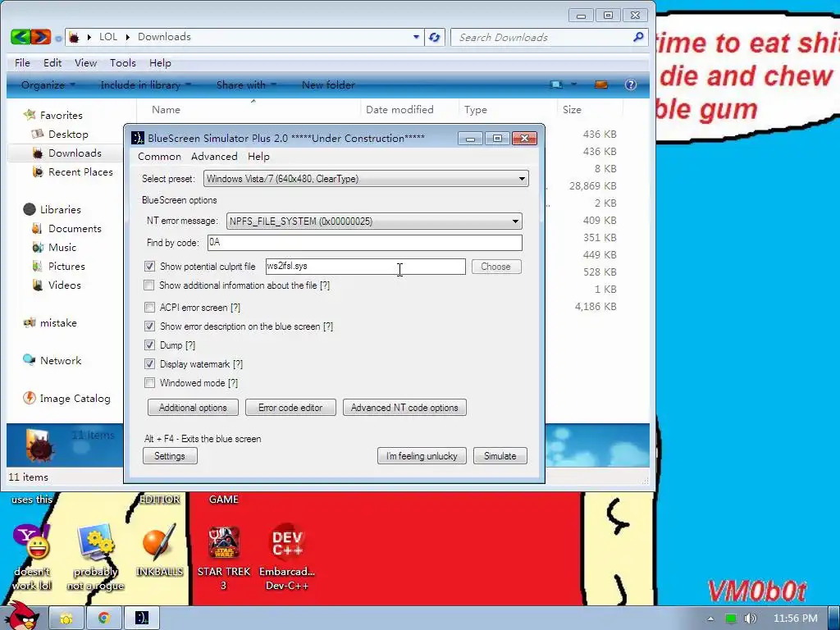This screenshot has width=840, height=630.
Task: Click the volume speaker tray icon
Action: pyautogui.click(x=750, y=619)
